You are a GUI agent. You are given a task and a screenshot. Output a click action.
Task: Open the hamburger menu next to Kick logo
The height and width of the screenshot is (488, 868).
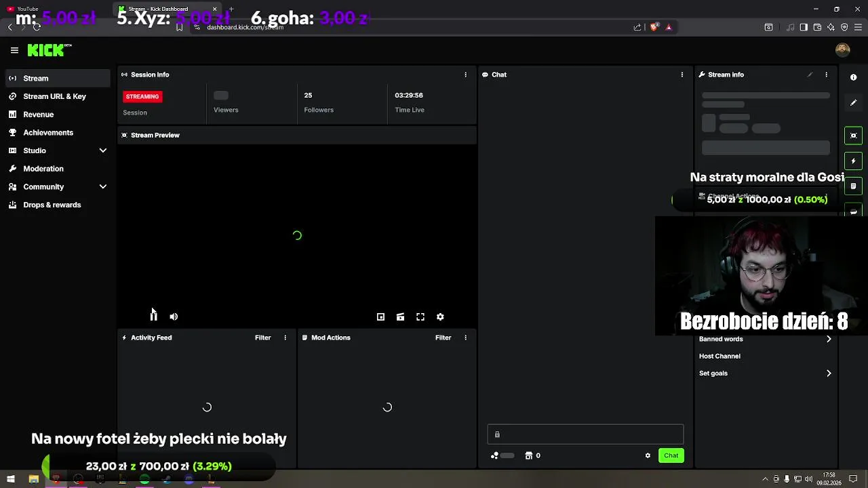click(x=14, y=50)
